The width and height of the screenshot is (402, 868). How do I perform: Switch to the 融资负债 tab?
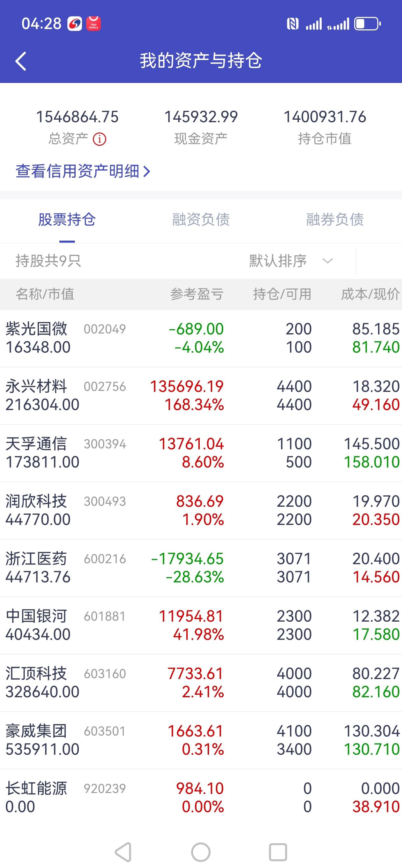coord(201,219)
